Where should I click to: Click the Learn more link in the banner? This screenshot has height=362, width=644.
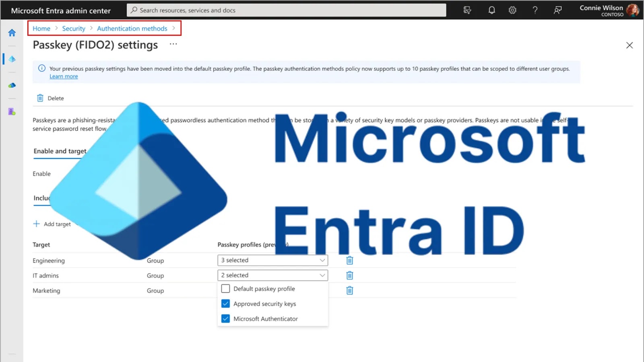(64, 76)
